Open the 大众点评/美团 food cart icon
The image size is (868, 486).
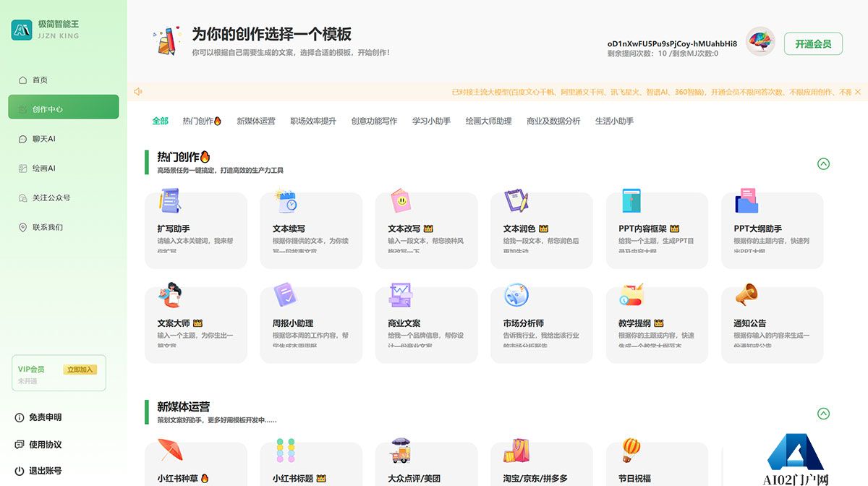tap(400, 450)
